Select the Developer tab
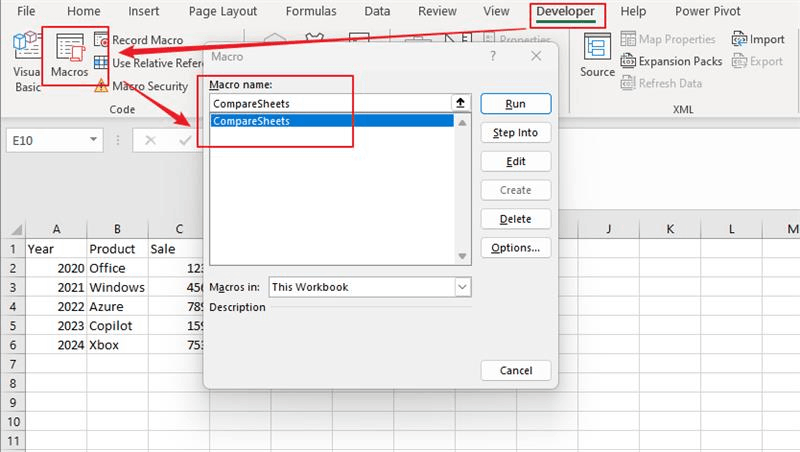The height and width of the screenshot is (452, 800). (x=565, y=12)
